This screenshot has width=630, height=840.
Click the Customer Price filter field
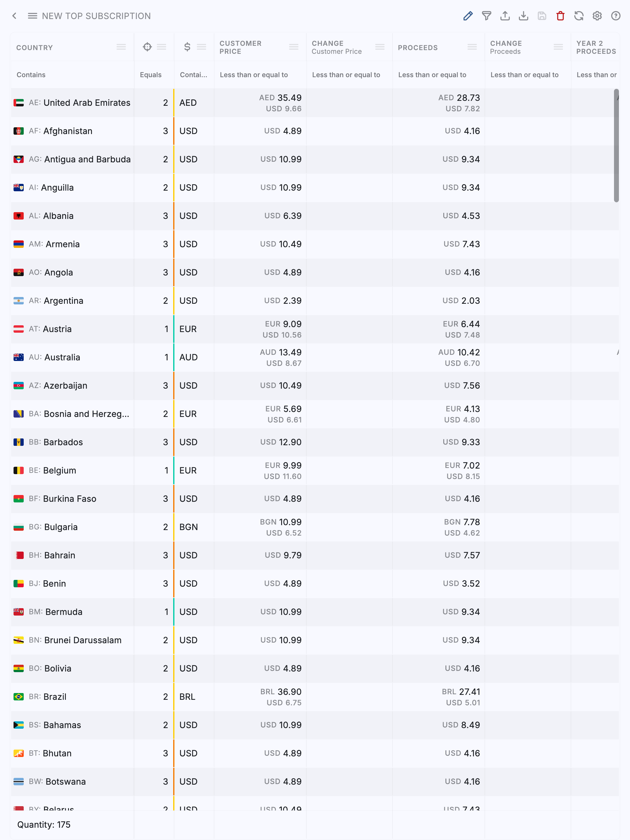[x=260, y=75]
